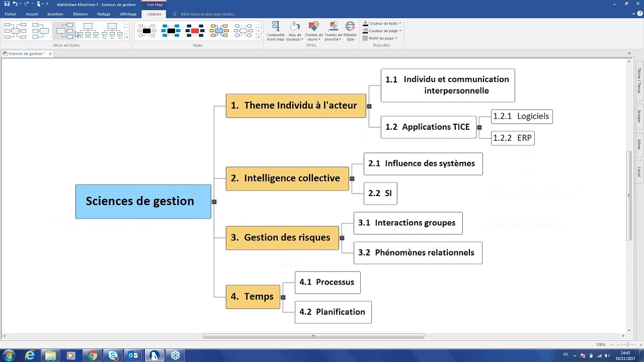This screenshot has height=362, width=644.
Task: Expand the Styles gallery
Action: [x=259, y=37]
